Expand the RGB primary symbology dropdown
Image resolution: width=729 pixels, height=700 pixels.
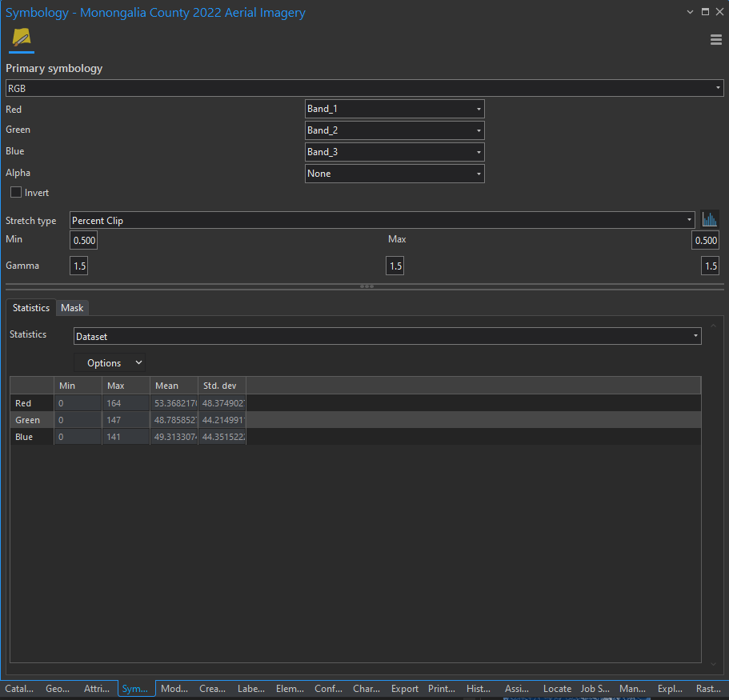[x=364, y=88]
